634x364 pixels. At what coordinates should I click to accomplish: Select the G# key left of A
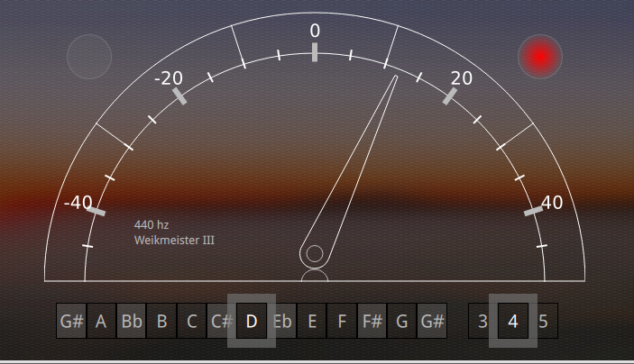pos(71,321)
